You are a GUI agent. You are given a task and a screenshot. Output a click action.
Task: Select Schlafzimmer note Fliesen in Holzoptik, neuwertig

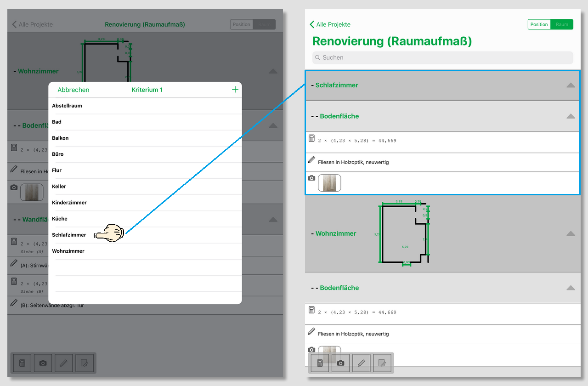click(x=353, y=162)
